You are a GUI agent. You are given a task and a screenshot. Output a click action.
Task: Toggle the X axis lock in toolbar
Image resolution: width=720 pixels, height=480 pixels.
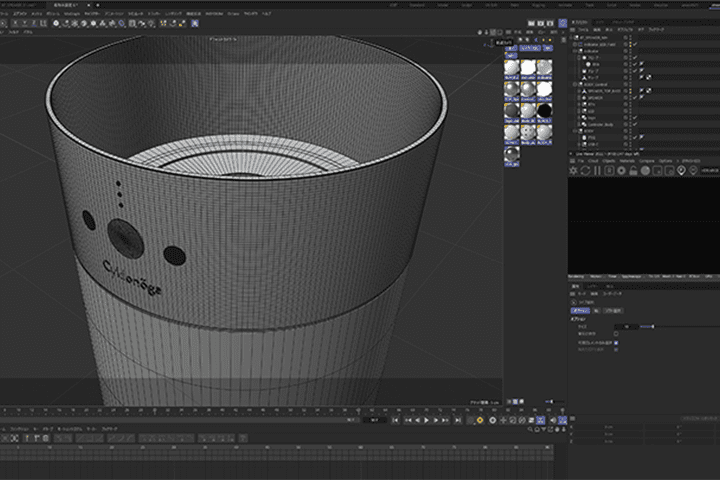click(x=15, y=23)
